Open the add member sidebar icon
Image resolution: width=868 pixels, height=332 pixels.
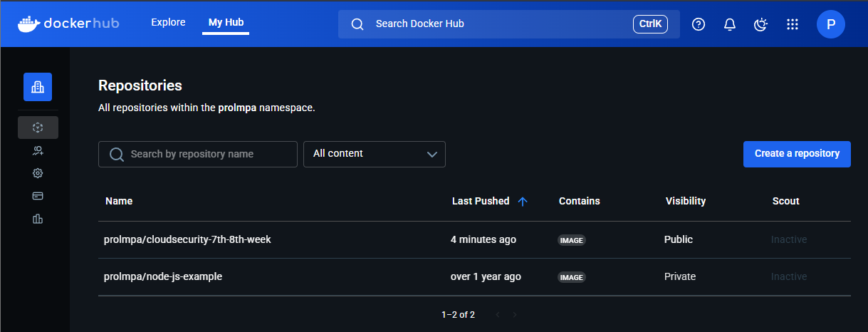pyautogui.click(x=38, y=150)
